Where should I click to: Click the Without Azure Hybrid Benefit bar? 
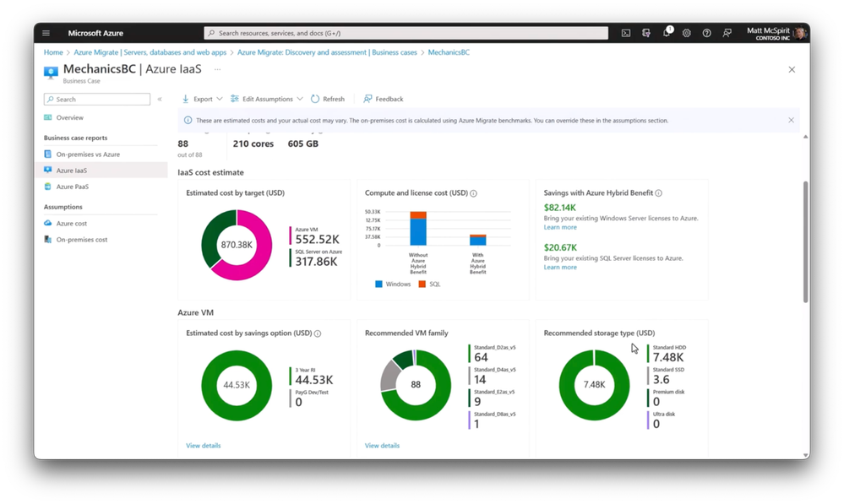click(x=418, y=229)
